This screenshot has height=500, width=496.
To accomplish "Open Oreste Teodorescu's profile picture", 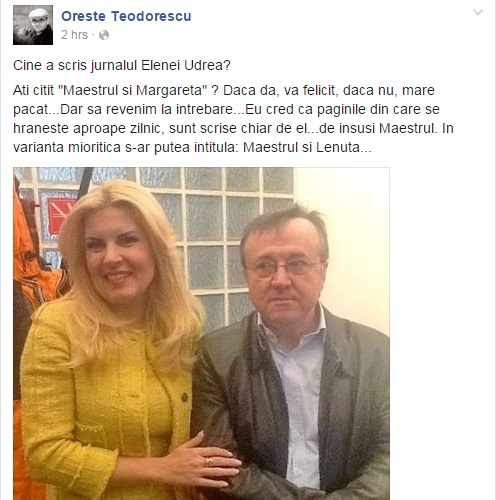I will coord(33,25).
